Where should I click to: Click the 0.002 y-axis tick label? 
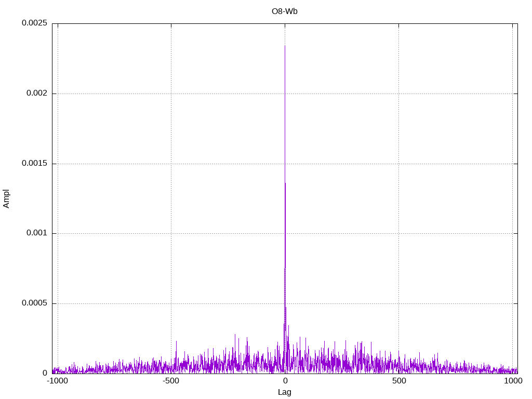pos(36,94)
